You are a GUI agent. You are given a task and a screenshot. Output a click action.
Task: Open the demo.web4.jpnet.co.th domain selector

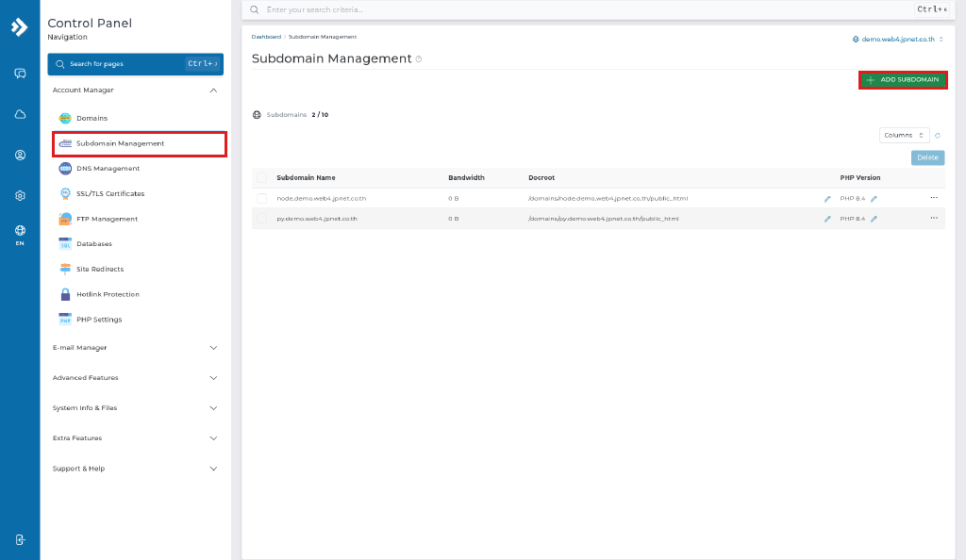[x=898, y=40]
